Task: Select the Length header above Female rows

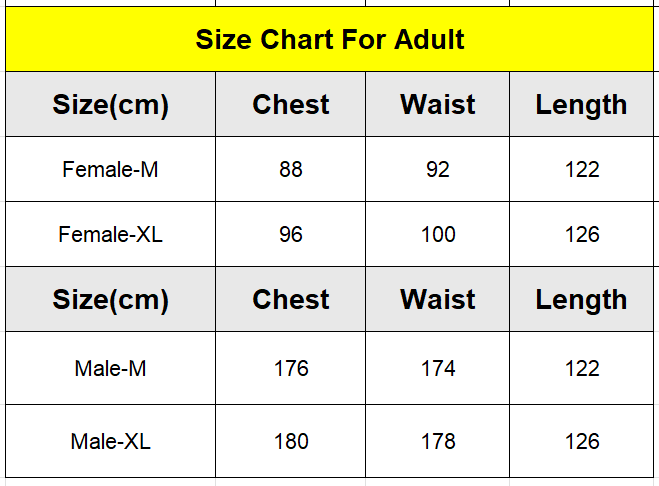Action: 581,104
